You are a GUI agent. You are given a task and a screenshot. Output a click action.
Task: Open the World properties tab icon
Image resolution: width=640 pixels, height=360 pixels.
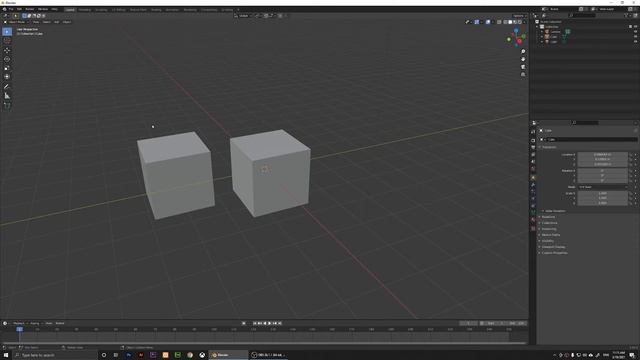point(533,169)
